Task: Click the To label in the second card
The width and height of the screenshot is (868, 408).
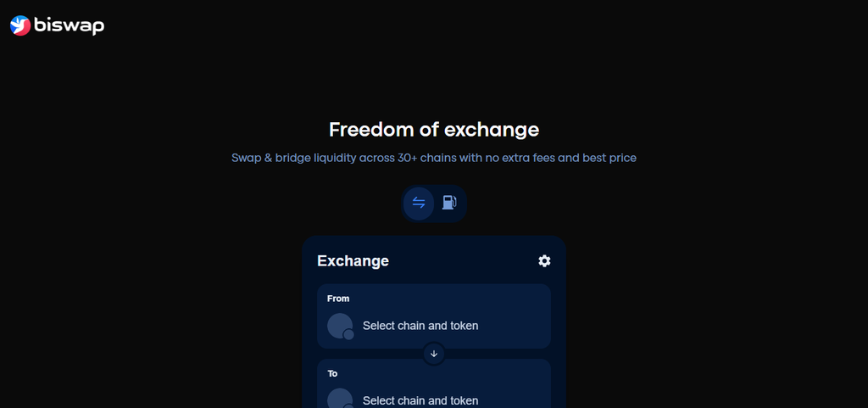Action: pyautogui.click(x=332, y=374)
